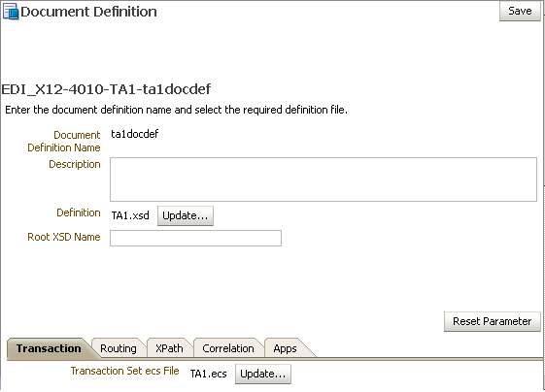Click the EDI_X12-4010-TA1-ta1docdef heading
The width and height of the screenshot is (545, 392).
[106, 89]
